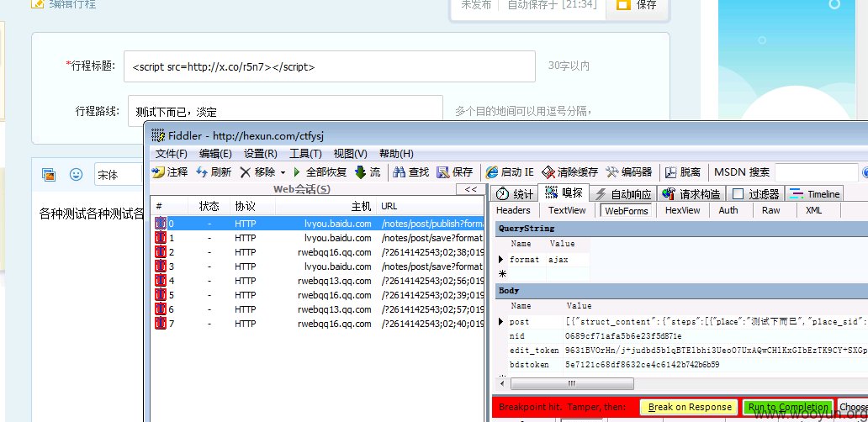Image resolution: width=868 pixels, height=422 pixels.
Task: Click the 注释 comment toolbar icon in Fiddler
Action: click(159, 172)
